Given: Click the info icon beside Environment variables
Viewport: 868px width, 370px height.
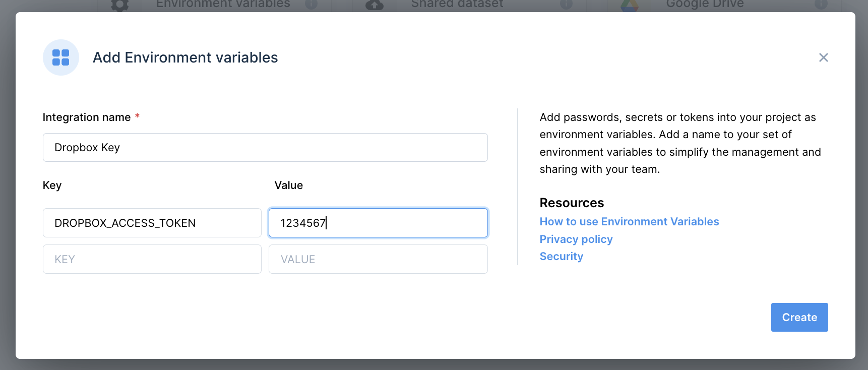Looking at the screenshot, I should pos(312,4).
